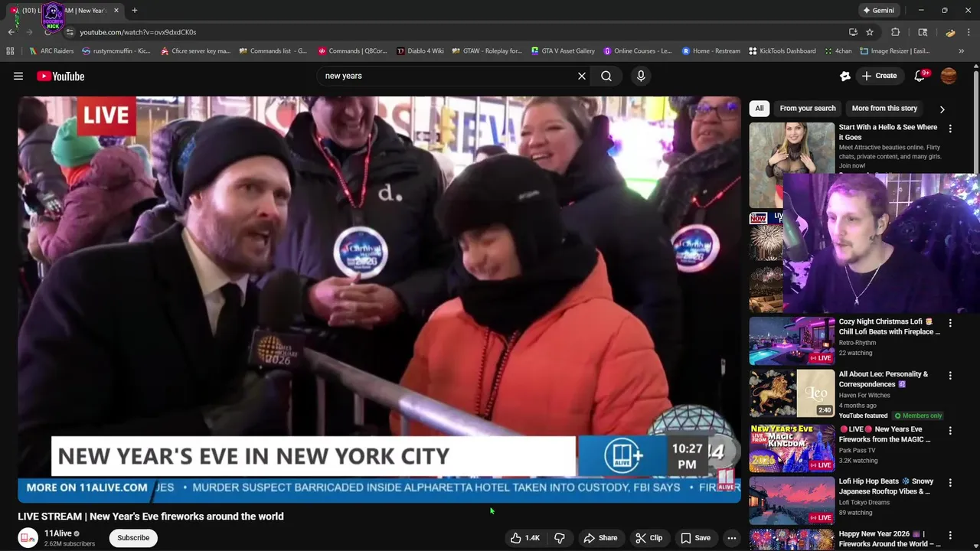Click the Park Pass TV channel name

click(857, 450)
